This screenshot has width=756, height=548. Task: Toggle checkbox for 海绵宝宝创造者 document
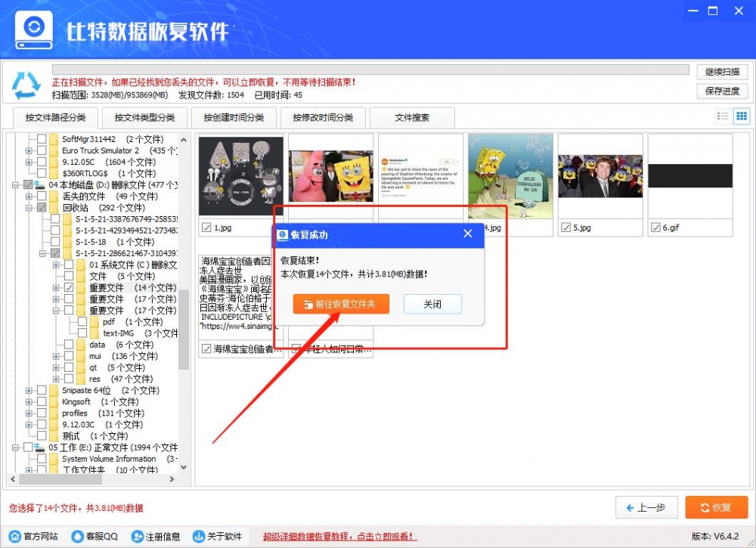(206, 348)
